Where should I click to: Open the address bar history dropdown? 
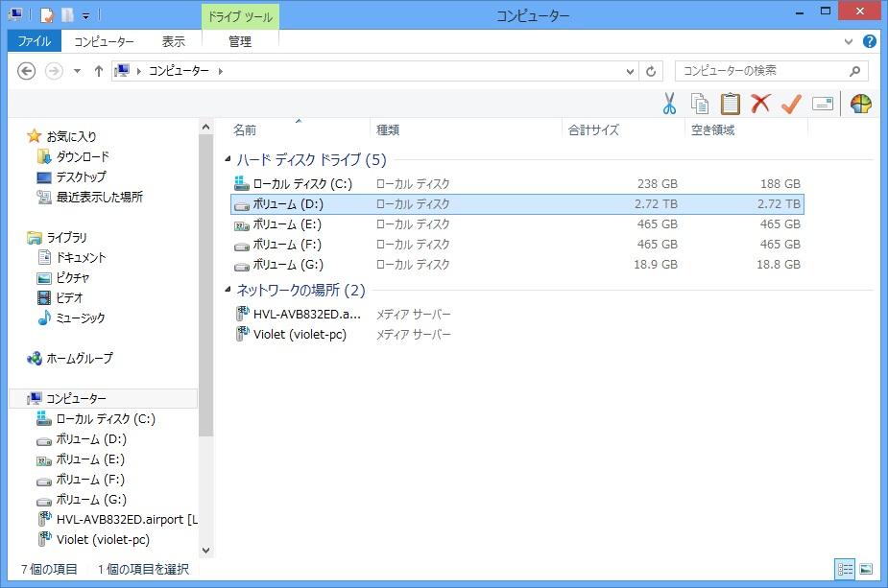pyautogui.click(x=630, y=71)
